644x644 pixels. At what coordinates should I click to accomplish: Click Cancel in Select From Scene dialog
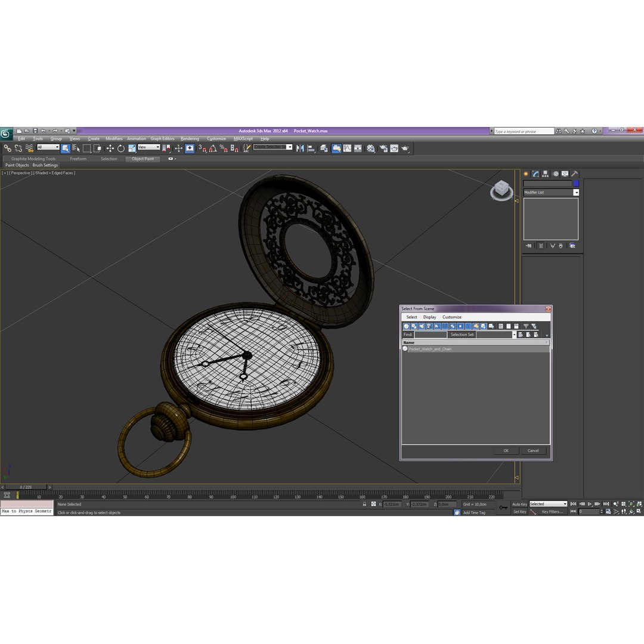point(533,451)
